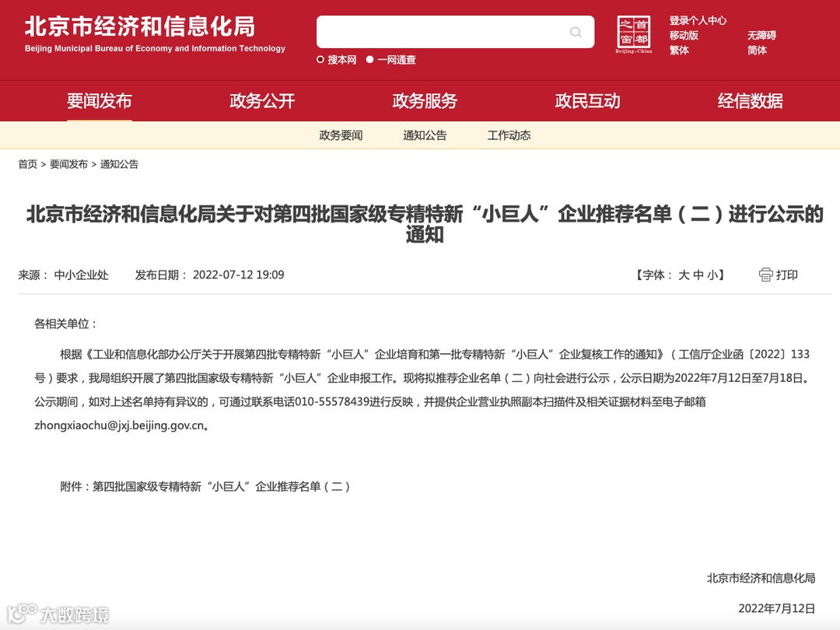Select the 一网通查 radio option
This screenshot has height=630, width=840.
coord(369,59)
